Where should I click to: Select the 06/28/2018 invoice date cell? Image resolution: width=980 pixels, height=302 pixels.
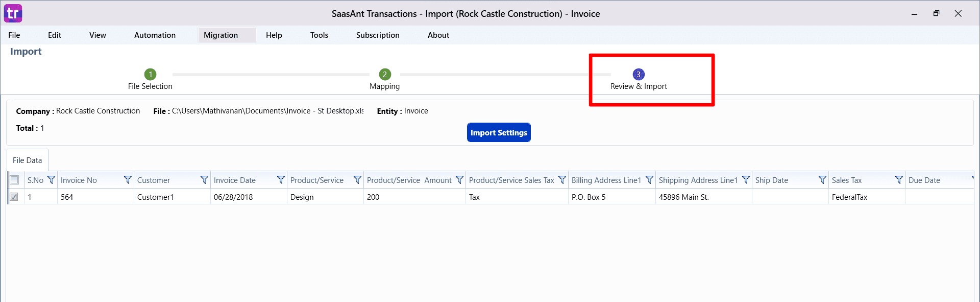[x=249, y=197]
